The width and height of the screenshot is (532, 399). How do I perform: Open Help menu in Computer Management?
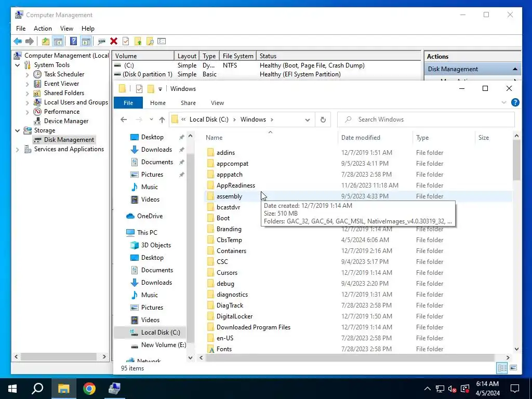[x=88, y=29]
